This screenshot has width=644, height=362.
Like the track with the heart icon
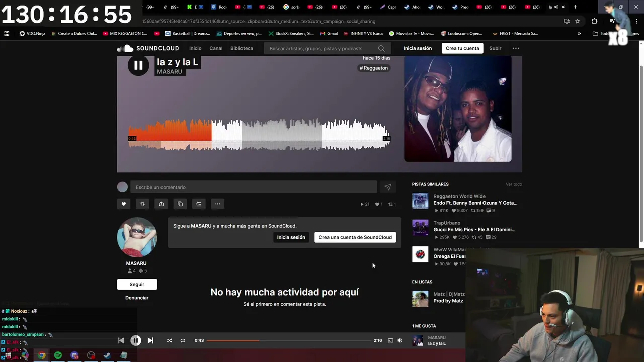tap(124, 204)
